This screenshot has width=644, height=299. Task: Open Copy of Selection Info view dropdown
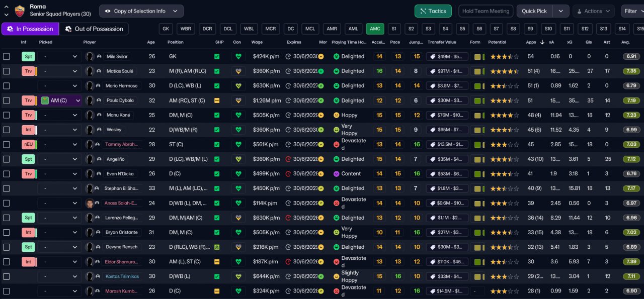coord(141,11)
